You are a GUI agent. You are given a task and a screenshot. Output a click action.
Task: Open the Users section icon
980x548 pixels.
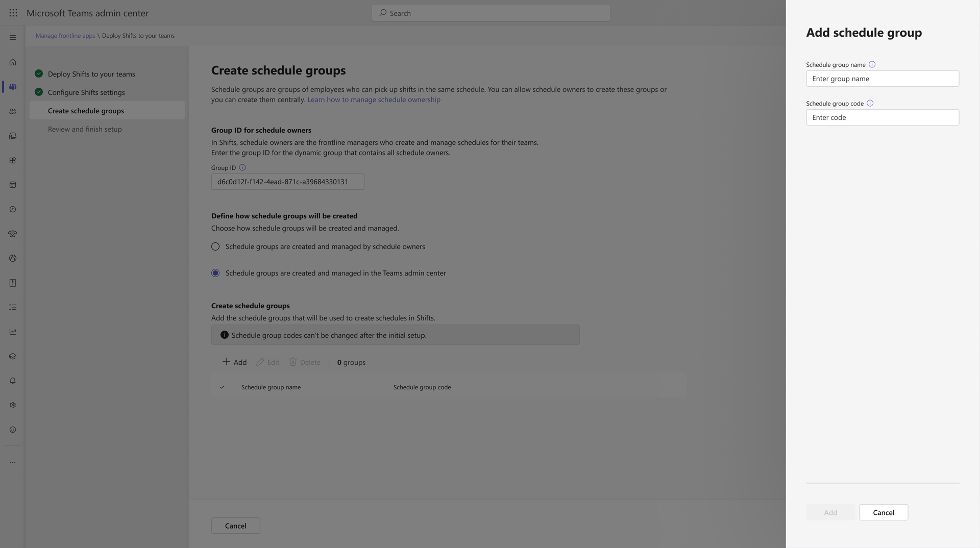13,111
